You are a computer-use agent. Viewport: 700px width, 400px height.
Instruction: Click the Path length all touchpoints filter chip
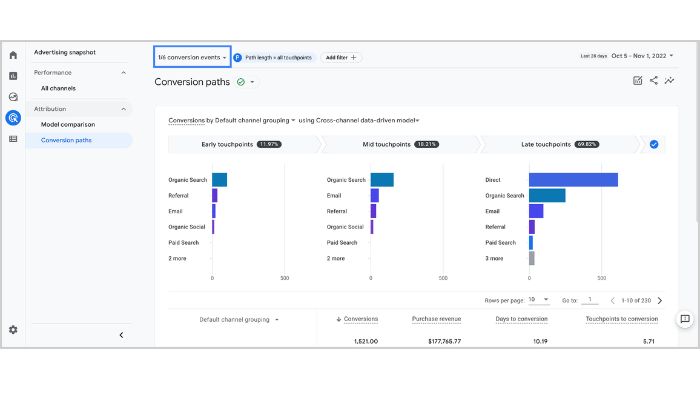274,58
